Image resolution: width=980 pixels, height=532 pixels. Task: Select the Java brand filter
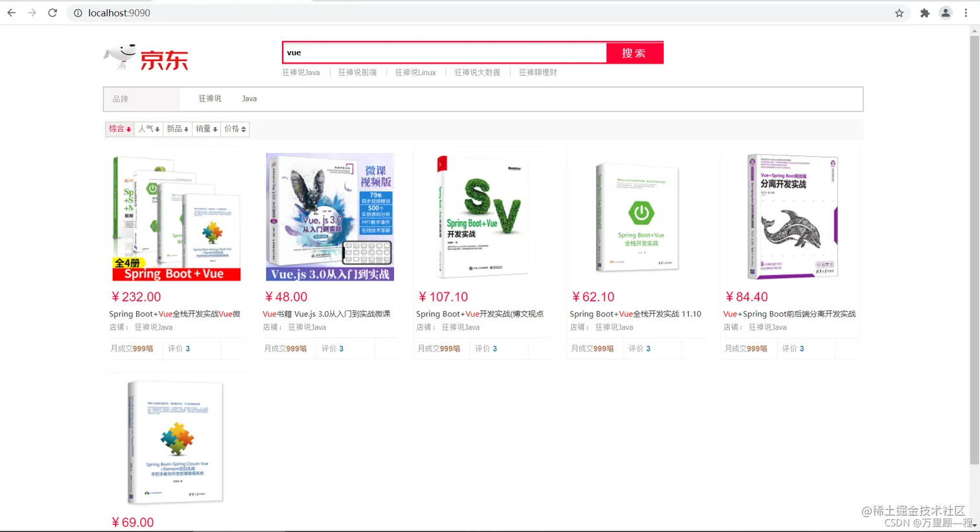pyautogui.click(x=250, y=98)
